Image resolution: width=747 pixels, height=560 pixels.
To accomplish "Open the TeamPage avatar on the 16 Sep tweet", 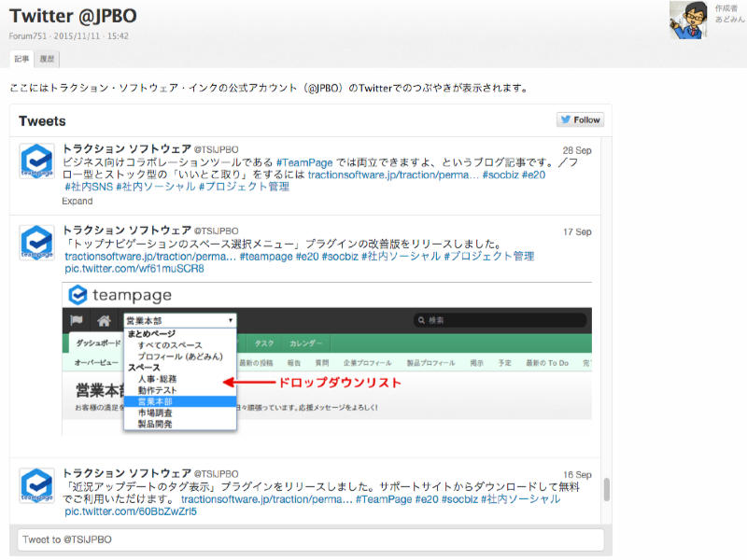I will tap(36, 485).
